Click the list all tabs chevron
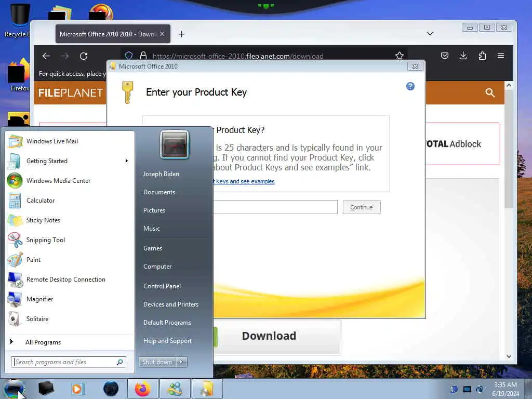532x399 pixels. [430, 34]
